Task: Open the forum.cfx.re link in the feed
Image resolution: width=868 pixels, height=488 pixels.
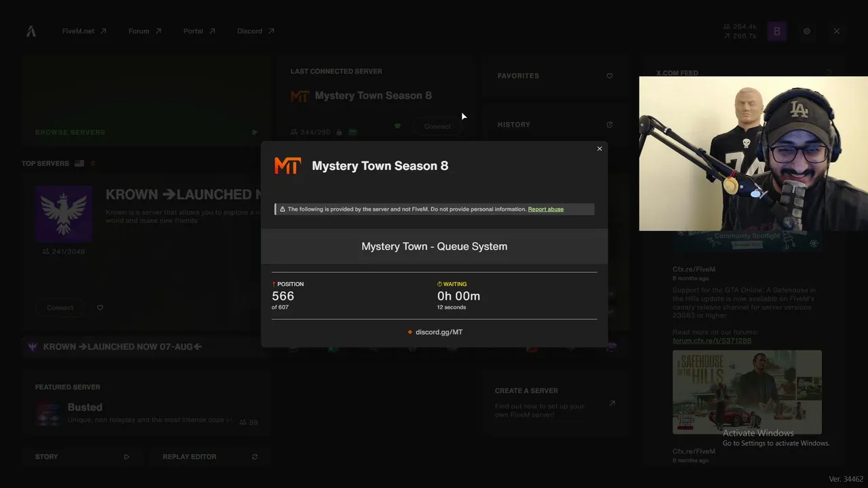Action: pyautogui.click(x=712, y=341)
